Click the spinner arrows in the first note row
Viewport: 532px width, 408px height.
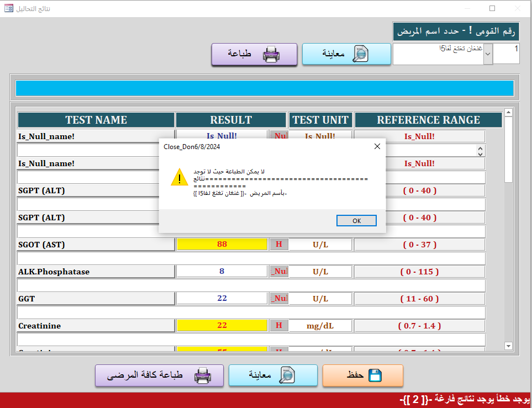point(480,150)
